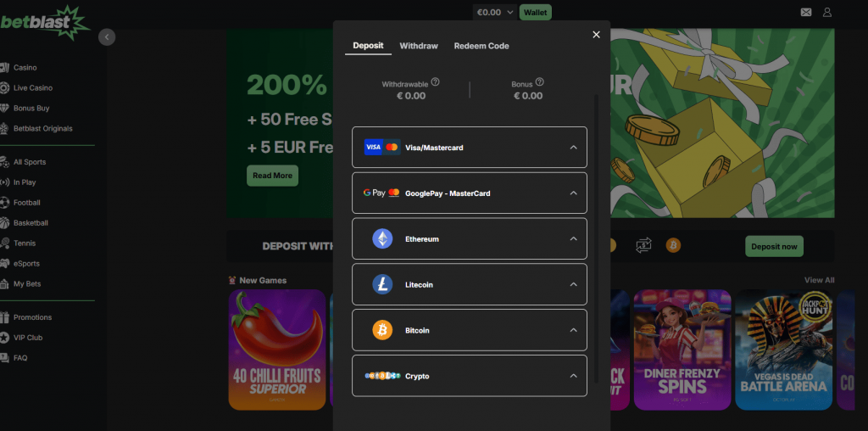The width and height of the screenshot is (868, 431).
Task: Switch to the Withdraw tab
Action: [x=419, y=46]
